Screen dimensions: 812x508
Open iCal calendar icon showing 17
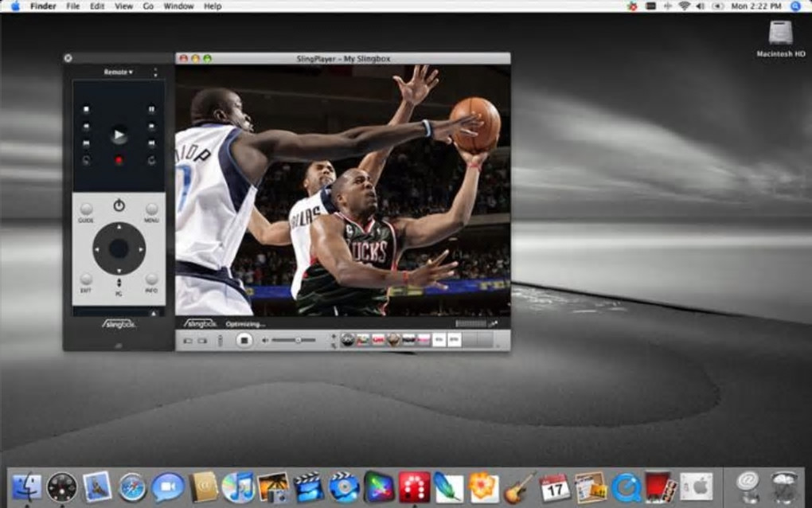[555, 487]
